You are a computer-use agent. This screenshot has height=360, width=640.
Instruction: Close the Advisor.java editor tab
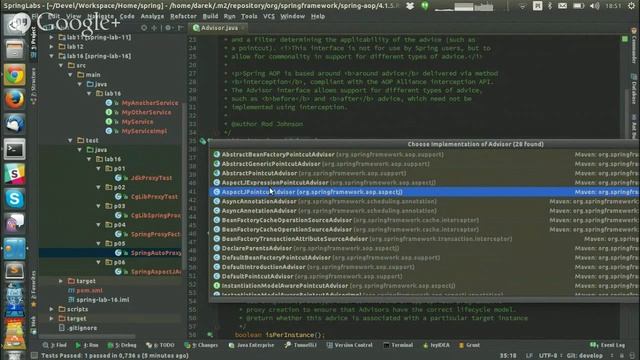(244, 28)
